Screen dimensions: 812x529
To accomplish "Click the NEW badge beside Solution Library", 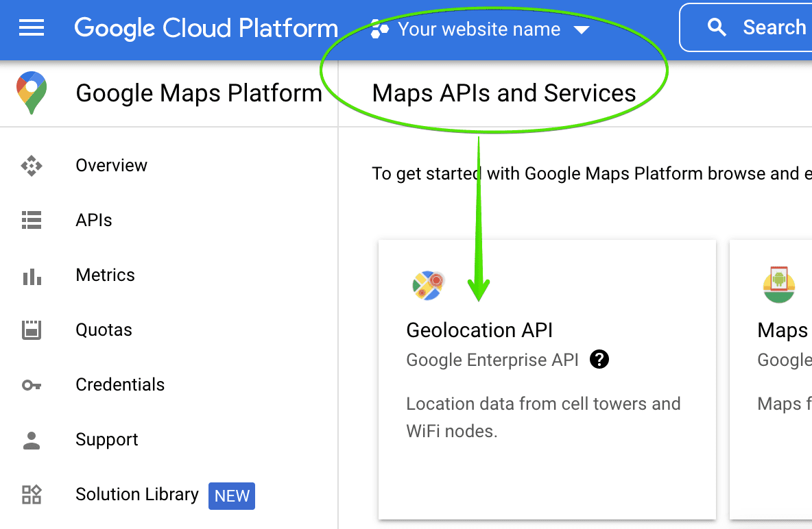I will [232, 496].
